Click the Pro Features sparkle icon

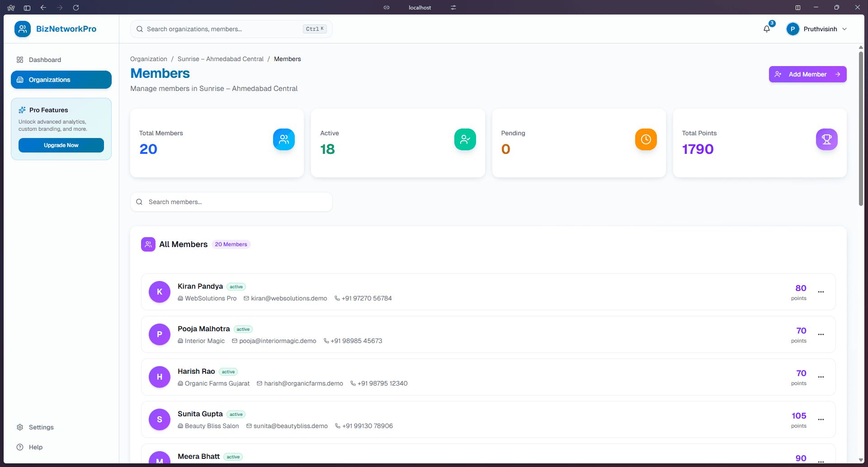[23, 110]
